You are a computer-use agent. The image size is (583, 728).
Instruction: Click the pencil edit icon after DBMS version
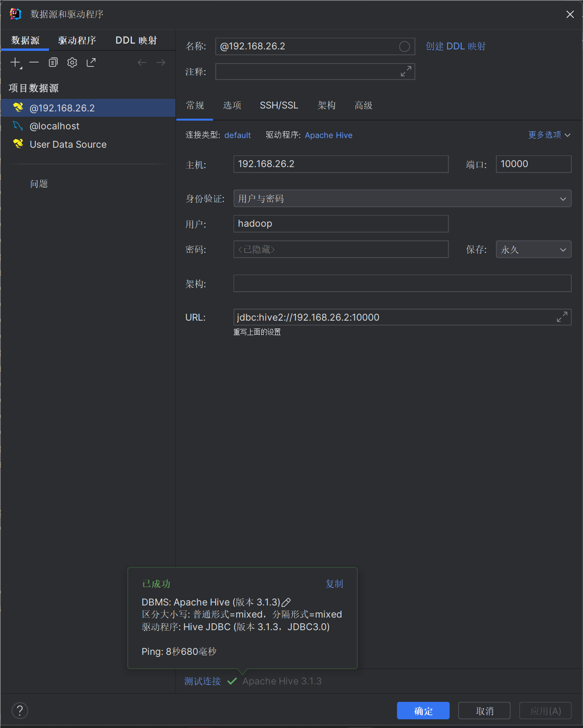pyautogui.click(x=286, y=602)
